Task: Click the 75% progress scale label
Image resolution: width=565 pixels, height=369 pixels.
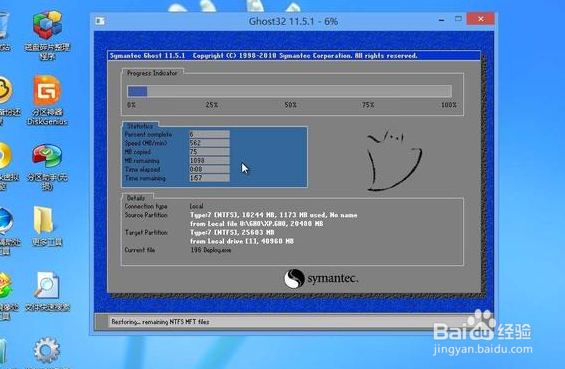Action: click(368, 105)
